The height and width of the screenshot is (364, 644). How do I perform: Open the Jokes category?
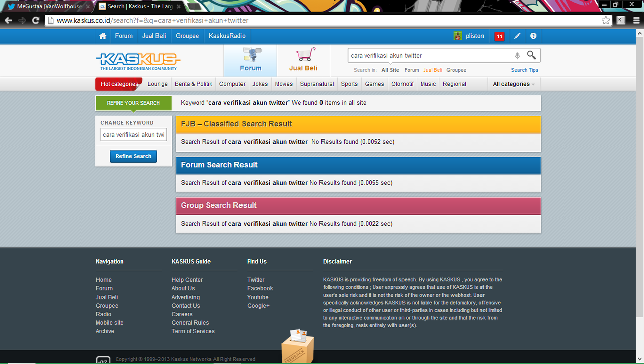(260, 84)
